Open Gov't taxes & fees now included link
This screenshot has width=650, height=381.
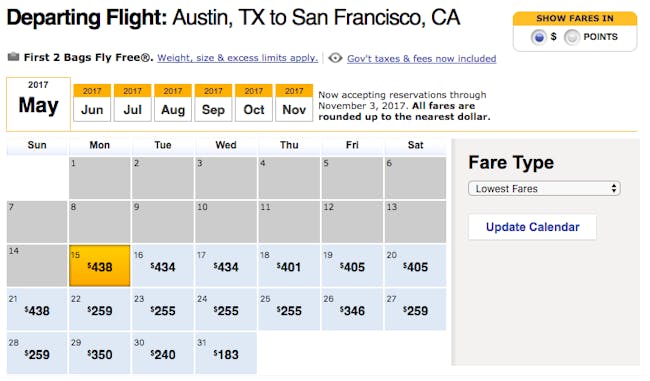pos(422,58)
